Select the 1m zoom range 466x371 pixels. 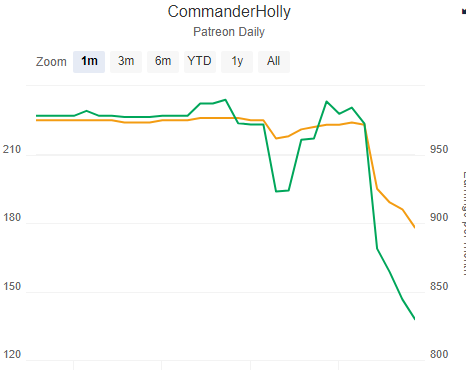[89, 62]
